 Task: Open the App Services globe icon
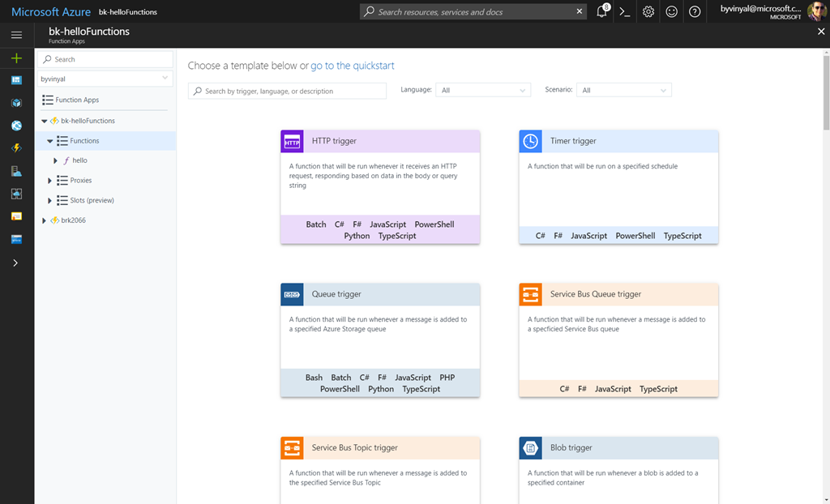pyautogui.click(x=16, y=126)
